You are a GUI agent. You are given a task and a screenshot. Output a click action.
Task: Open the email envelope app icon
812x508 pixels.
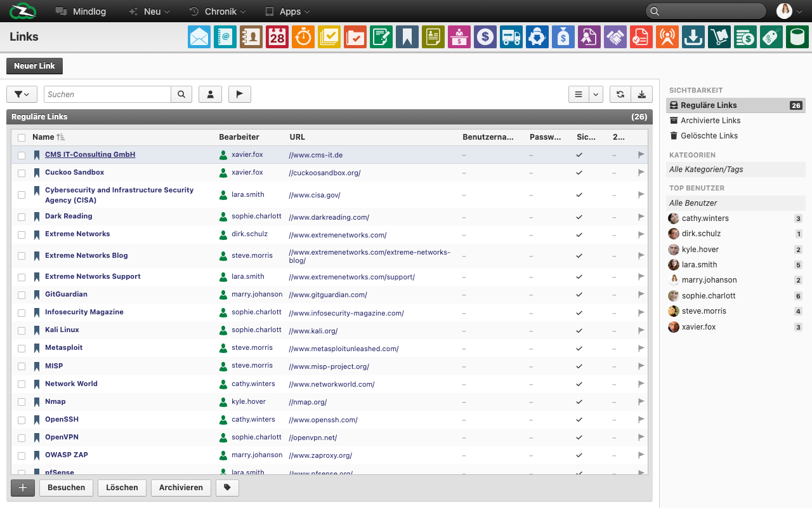tap(199, 37)
